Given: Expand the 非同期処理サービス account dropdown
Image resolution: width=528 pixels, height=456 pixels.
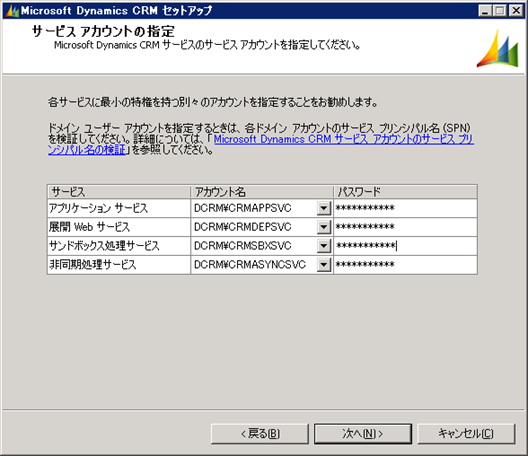Looking at the screenshot, I should tap(324, 265).
